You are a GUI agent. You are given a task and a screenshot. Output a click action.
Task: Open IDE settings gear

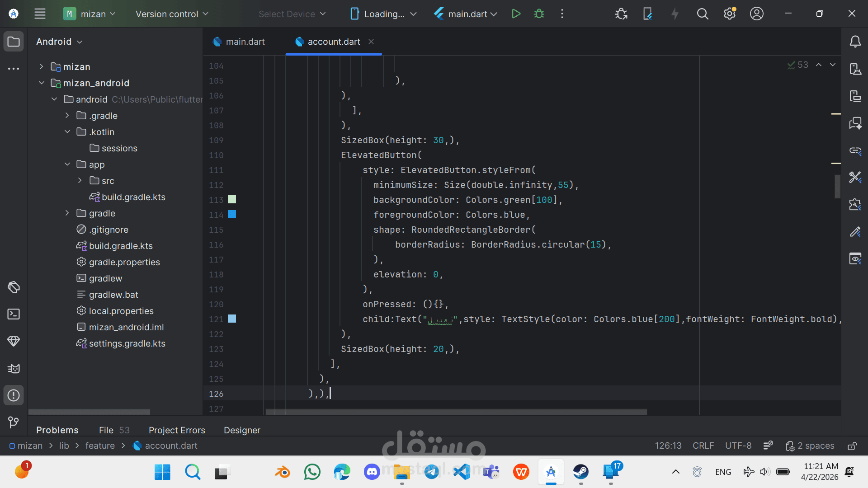(x=729, y=14)
